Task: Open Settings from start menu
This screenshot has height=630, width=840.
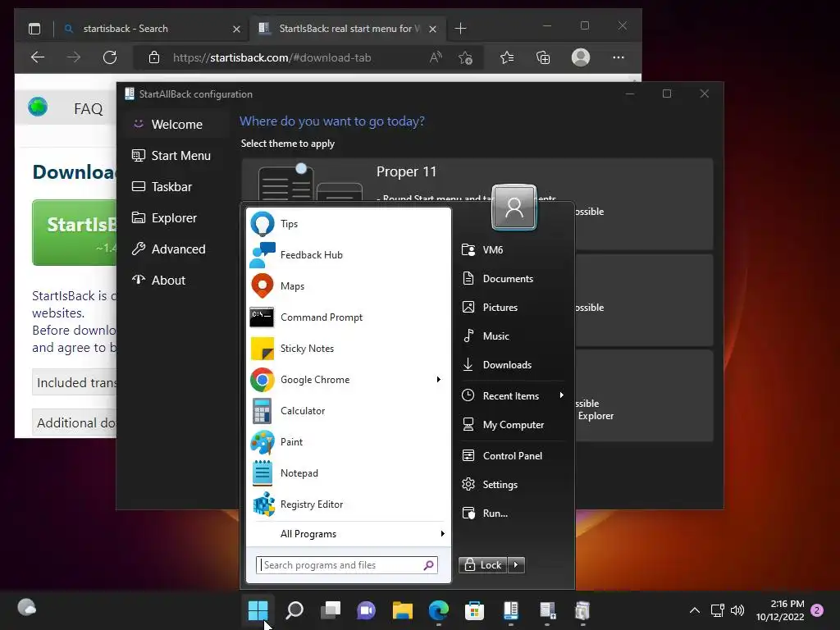Action: (x=513, y=484)
